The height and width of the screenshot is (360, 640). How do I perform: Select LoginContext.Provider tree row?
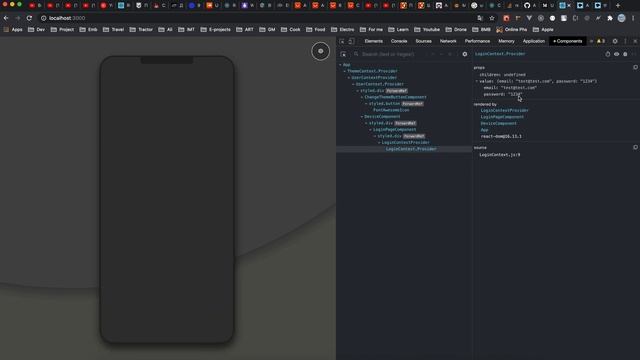point(404,149)
